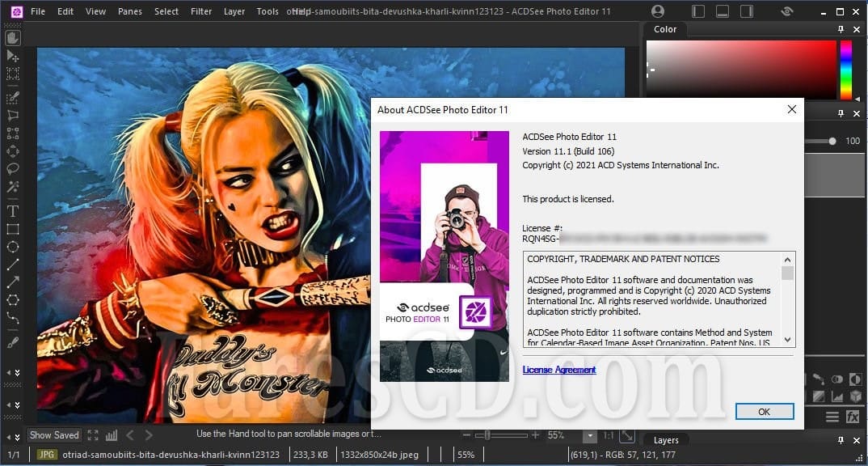Select the Arrow drawing tool
The width and height of the screenshot is (868, 466).
[x=13, y=282]
